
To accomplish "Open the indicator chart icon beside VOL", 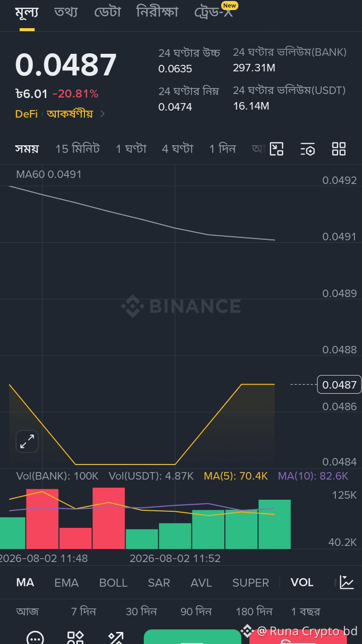I will pyautogui.click(x=346, y=582).
